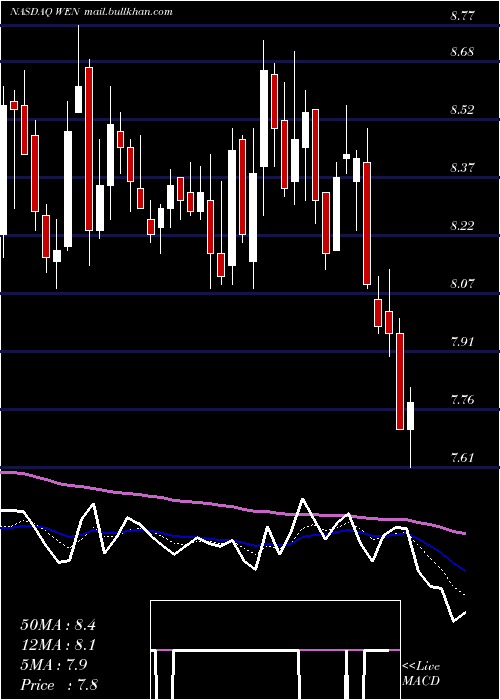Screen dimensions: 500x700
Task: Click the '<<Live MACD' label
Action: click(421, 674)
